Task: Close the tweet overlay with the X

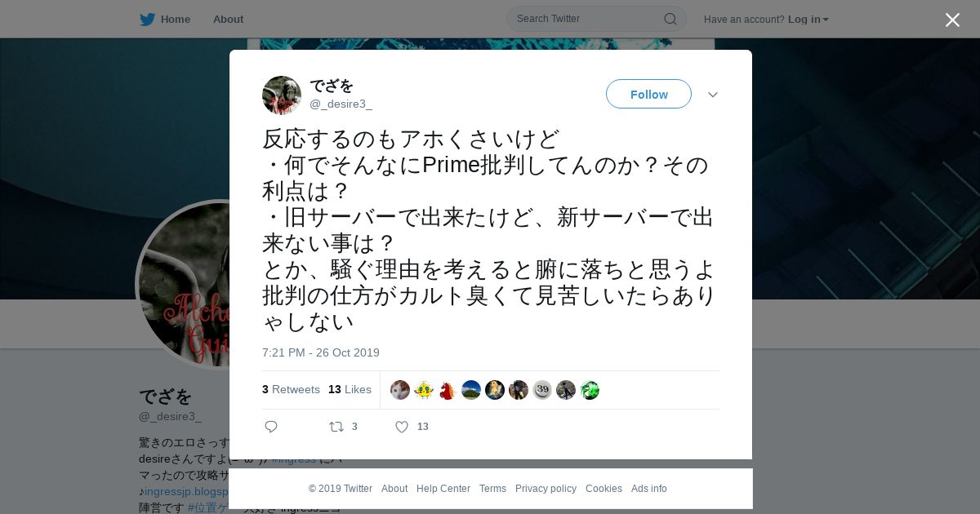Action: (x=952, y=20)
